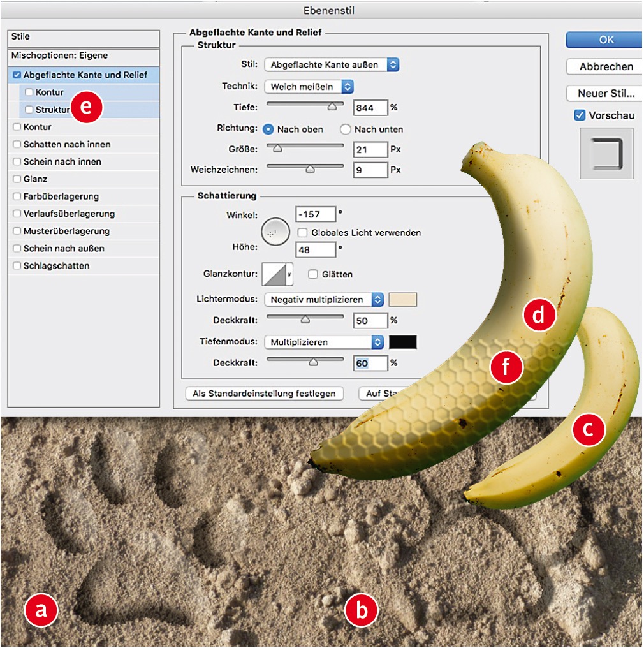Open the Glanzkontur picker arrow
The image size is (644, 648).
[289, 274]
